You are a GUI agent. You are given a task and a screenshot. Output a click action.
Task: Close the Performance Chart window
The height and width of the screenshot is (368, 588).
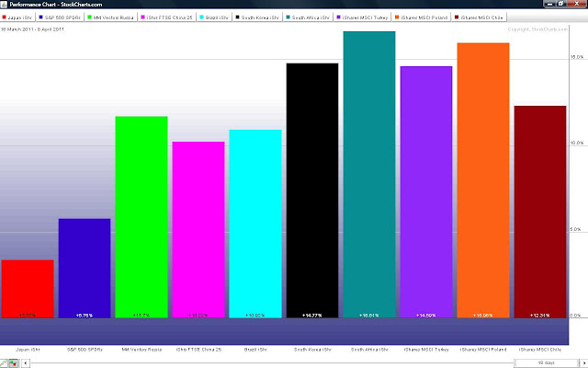(x=577, y=4)
